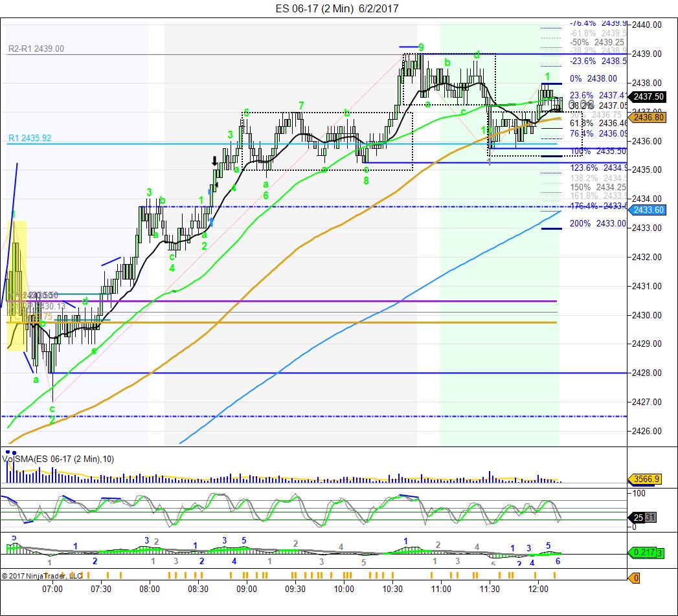Click the 10:30 time axis label
678x616 pixels.
pyautogui.click(x=392, y=589)
